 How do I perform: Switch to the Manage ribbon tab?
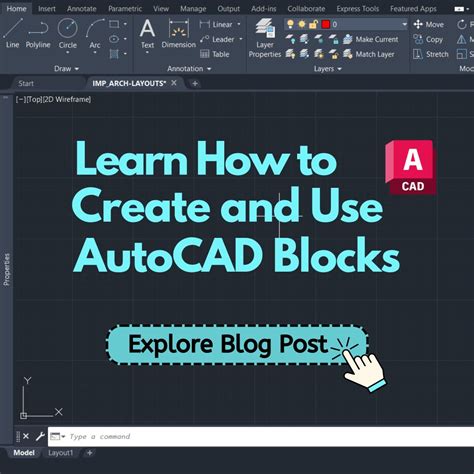[x=193, y=9]
